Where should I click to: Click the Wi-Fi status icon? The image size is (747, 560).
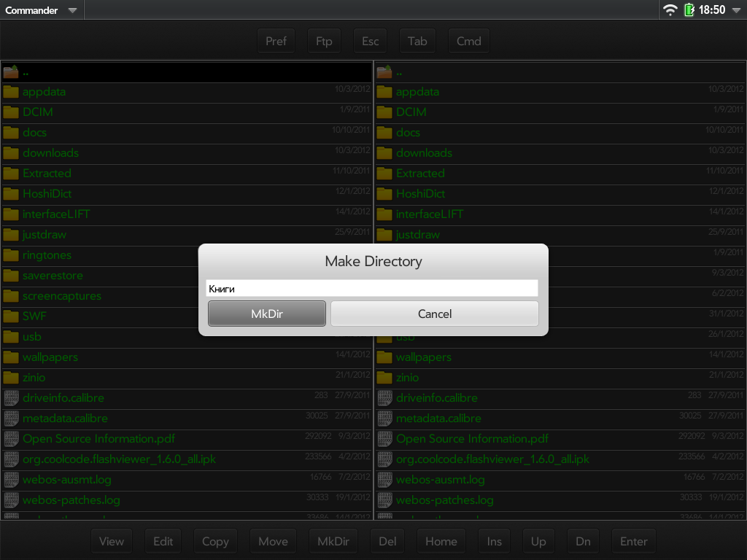click(x=670, y=10)
